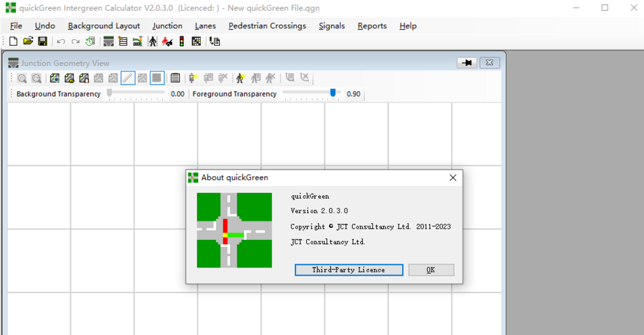Add new lane with starred lane icon
Viewport: 644px width, 335px height.
194,78
